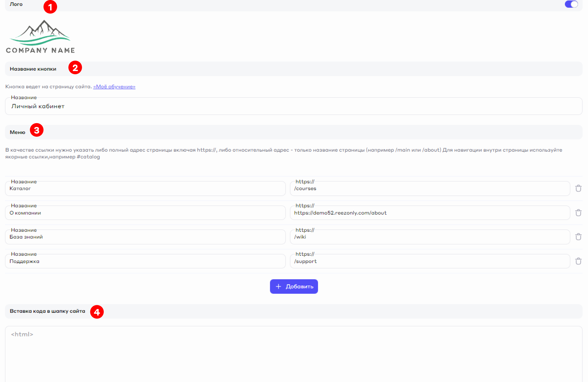Edit the demo52.reezonly.com/about URL field
The width and height of the screenshot is (588, 382).
tap(430, 213)
